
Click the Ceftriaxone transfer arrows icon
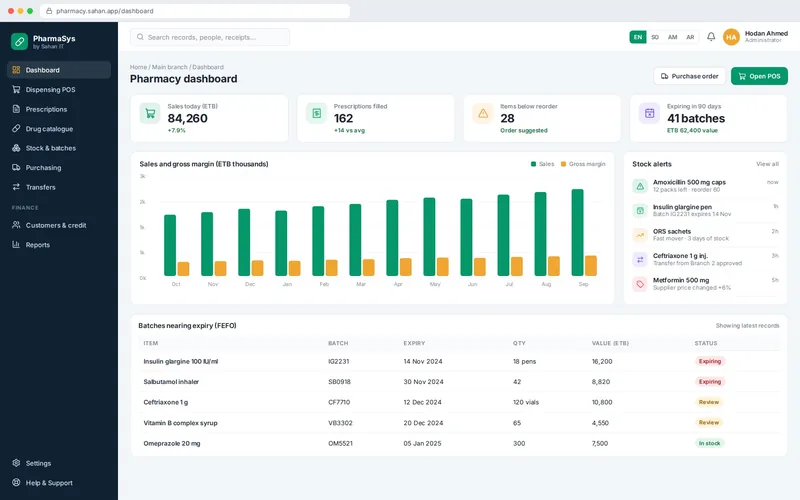(x=640, y=259)
